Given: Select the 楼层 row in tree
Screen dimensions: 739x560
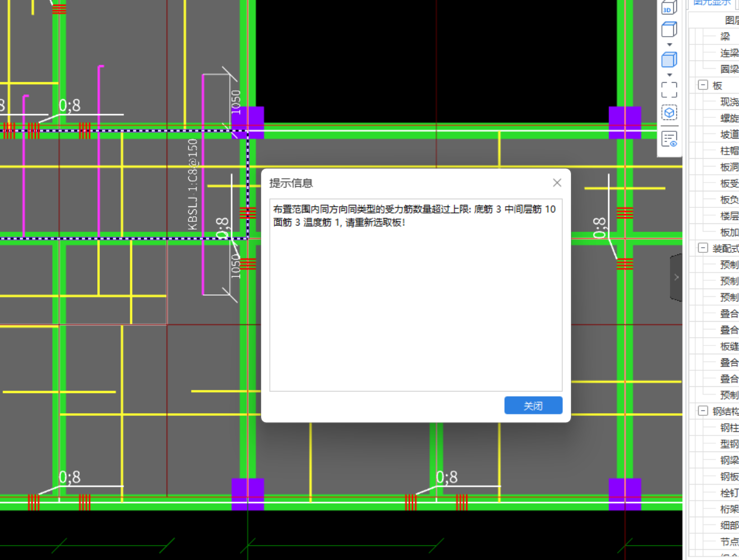Looking at the screenshot, I should point(729,216).
